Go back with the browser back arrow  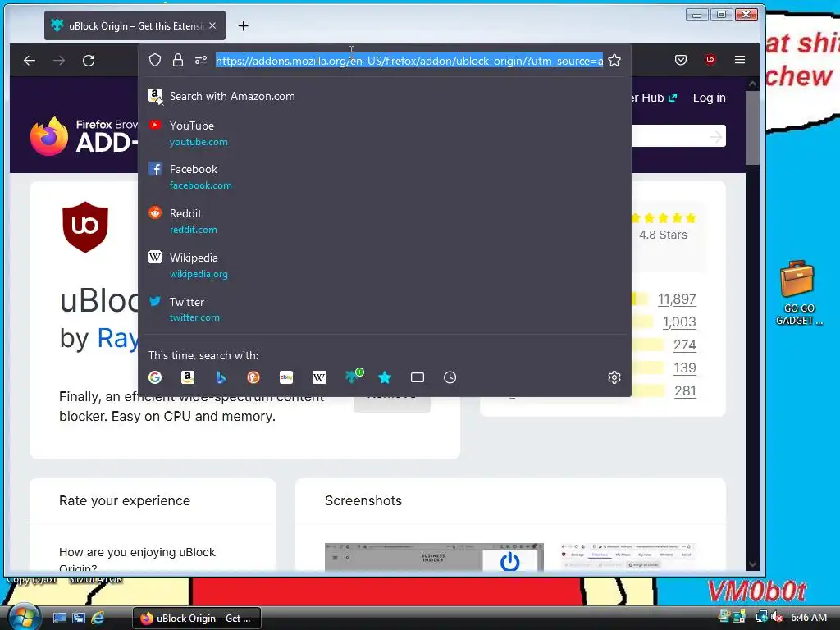coord(30,61)
